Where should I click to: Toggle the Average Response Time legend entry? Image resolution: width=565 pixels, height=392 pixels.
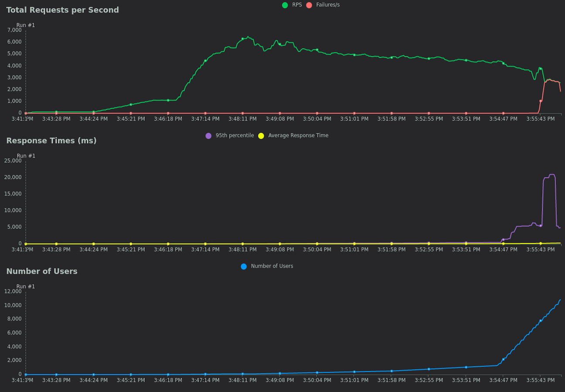[293, 135]
